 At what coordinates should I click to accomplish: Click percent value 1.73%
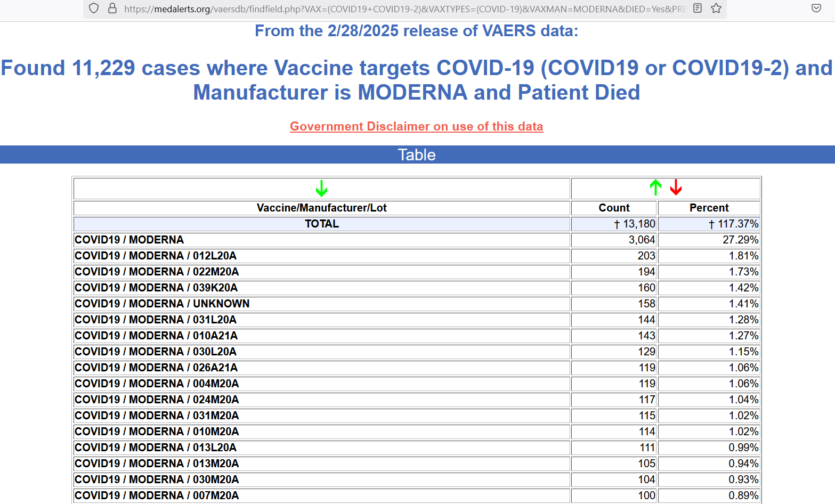click(x=743, y=272)
